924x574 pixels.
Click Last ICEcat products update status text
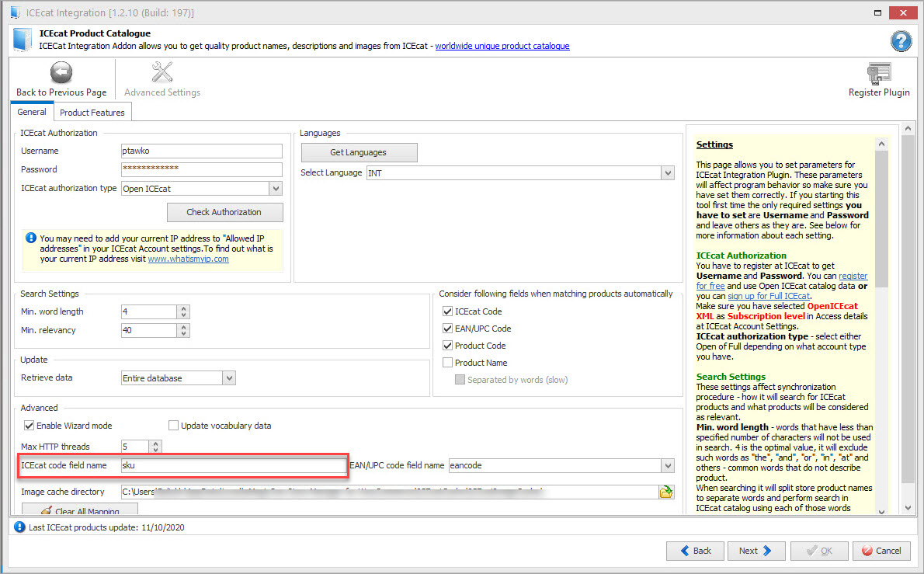click(106, 527)
